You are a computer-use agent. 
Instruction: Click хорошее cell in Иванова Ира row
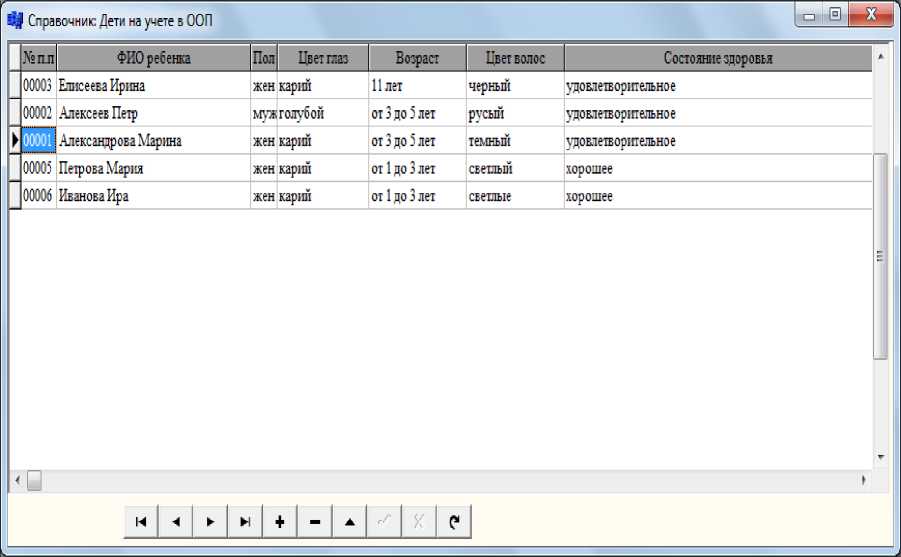click(718, 195)
